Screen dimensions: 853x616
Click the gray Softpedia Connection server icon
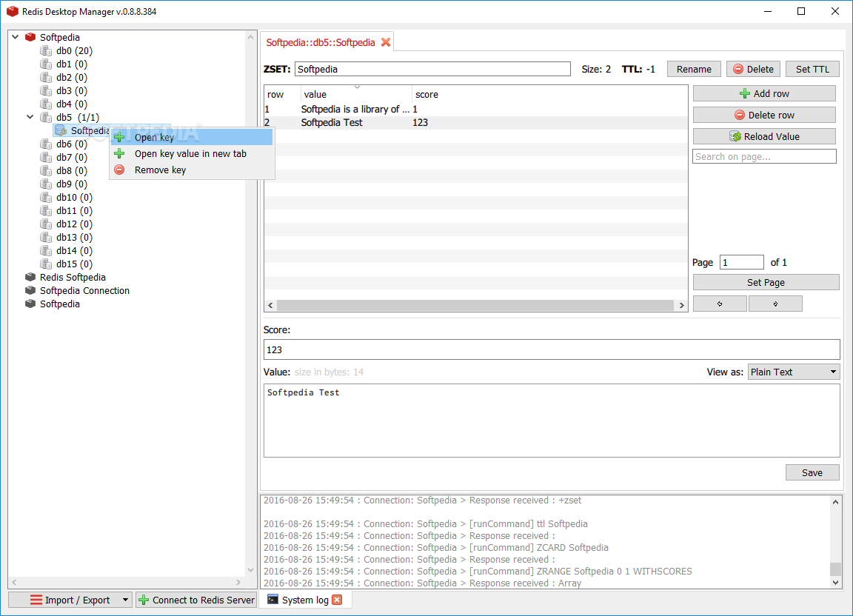(x=30, y=290)
